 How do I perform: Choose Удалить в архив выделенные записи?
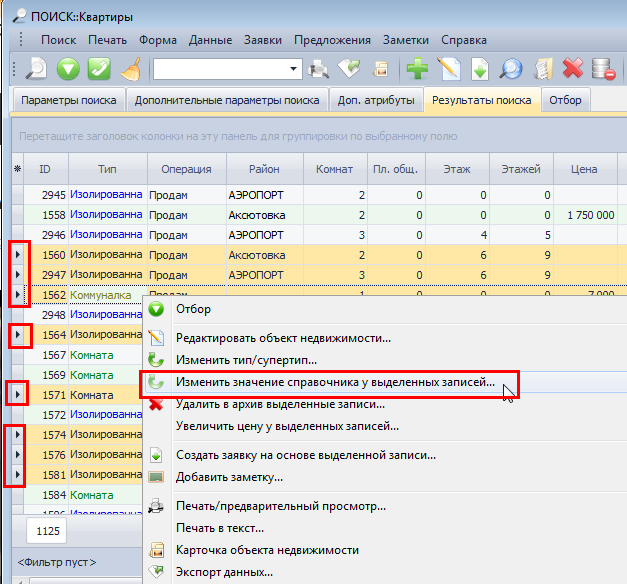[x=280, y=404]
